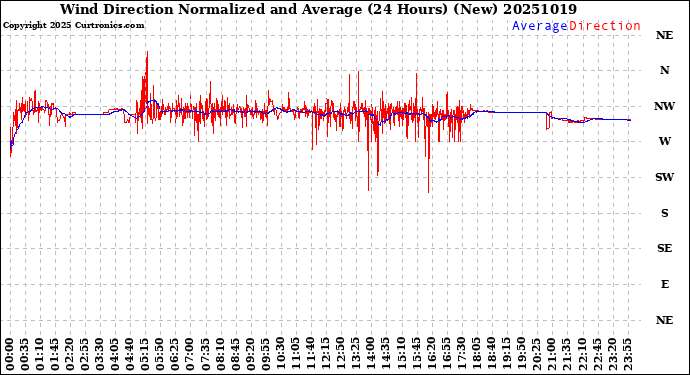
Task: Click the 06:25 time label
Action: point(175,355)
